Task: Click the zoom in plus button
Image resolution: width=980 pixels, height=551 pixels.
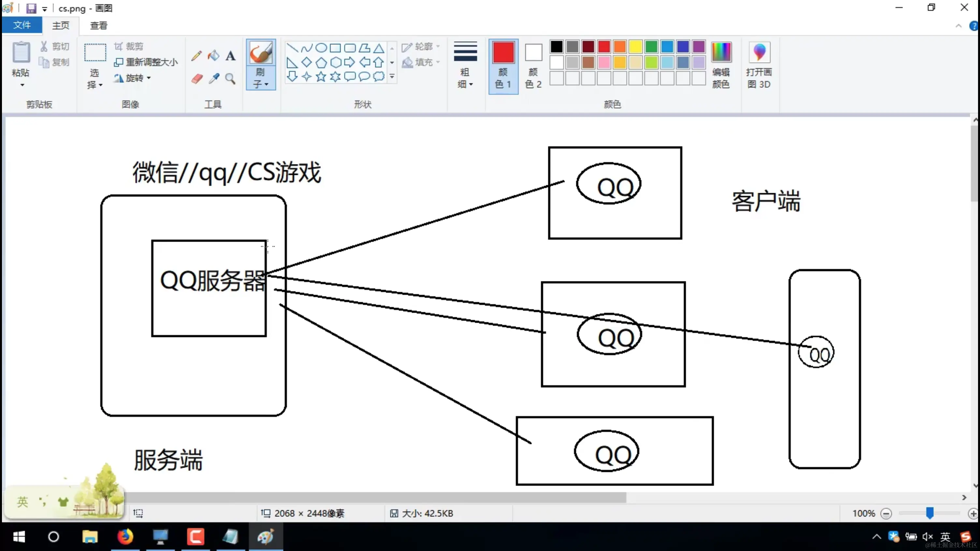Action: coord(973,514)
